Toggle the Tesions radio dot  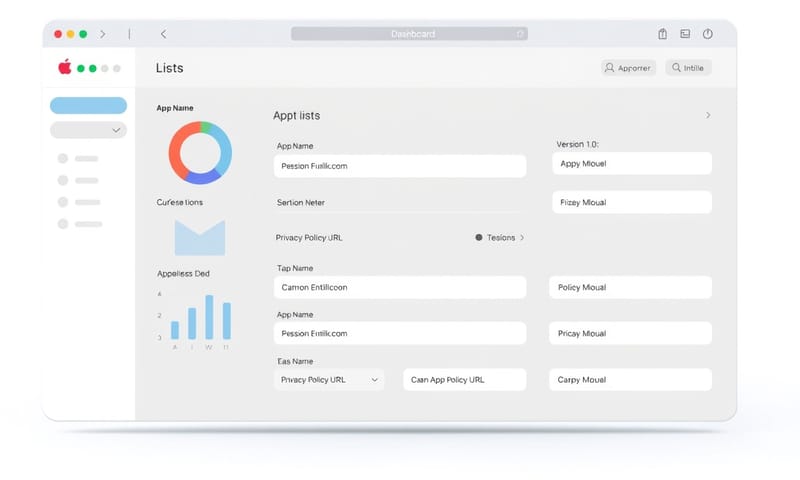tap(479, 238)
